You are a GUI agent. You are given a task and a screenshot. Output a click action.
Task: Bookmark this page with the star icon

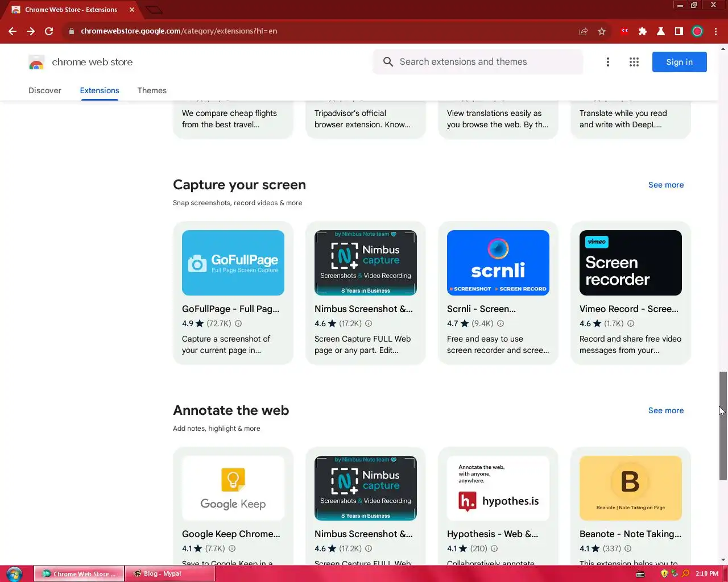click(x=602, y=31)
